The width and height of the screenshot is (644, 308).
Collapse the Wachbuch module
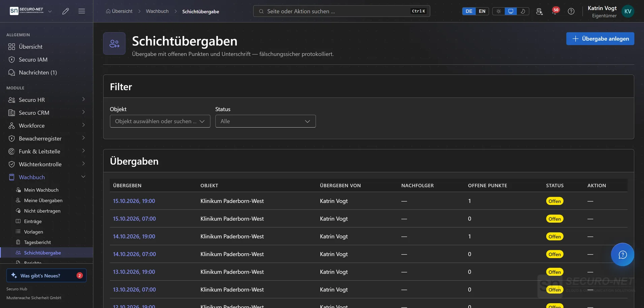(x=46, y=177)
